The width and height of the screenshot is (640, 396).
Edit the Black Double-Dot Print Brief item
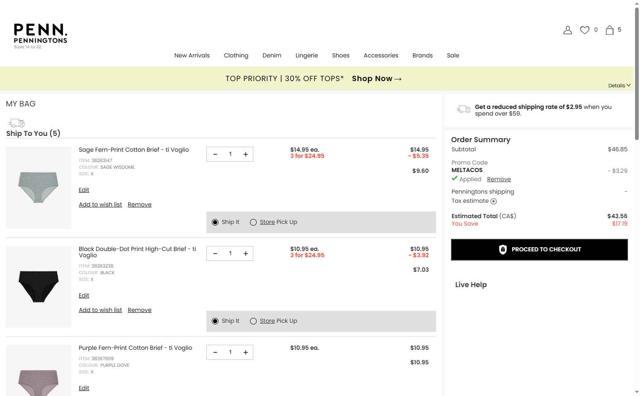84,296
